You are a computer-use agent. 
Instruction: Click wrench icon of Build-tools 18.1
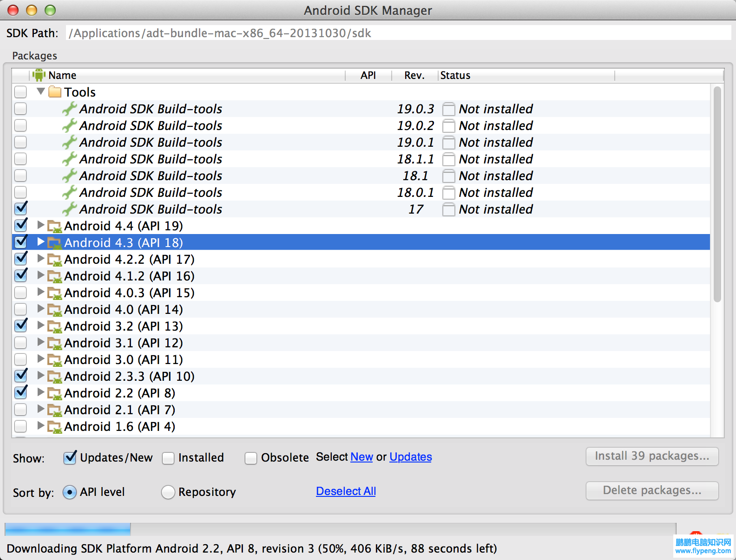pyautogui.click(x=70, y=176)
